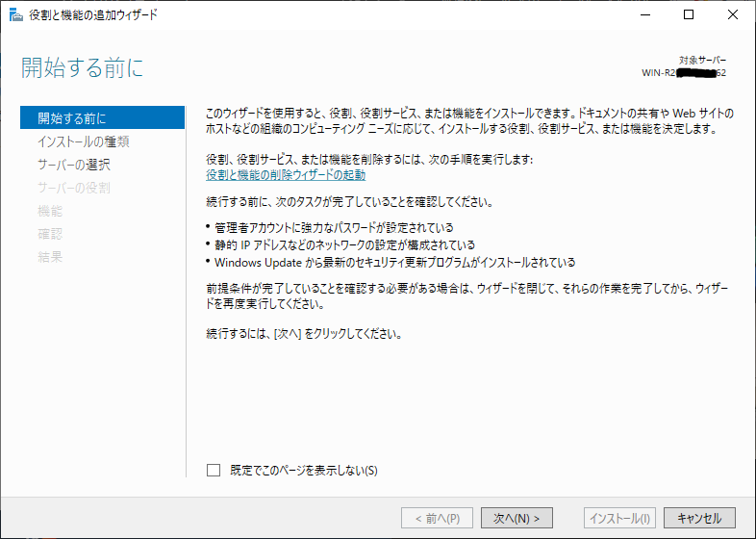
Task: Check 既定でこのページを表示しない checkbox
Action: click(214, 470)
